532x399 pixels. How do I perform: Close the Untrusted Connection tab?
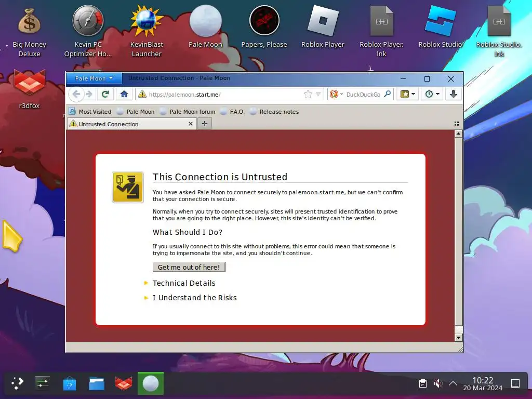click(x=191, y=124)
